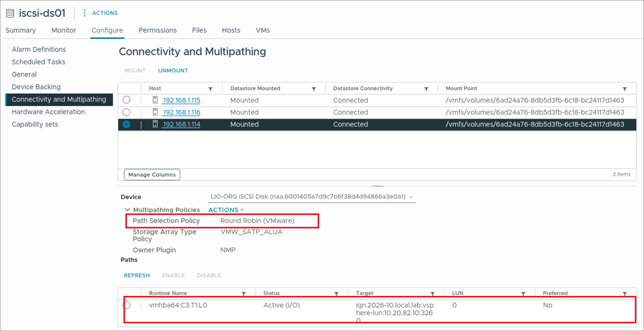This screenshot has height=331, width=644.
Task: Select radio button for host 192.168.1.115
Action: [x=127, y=100]
